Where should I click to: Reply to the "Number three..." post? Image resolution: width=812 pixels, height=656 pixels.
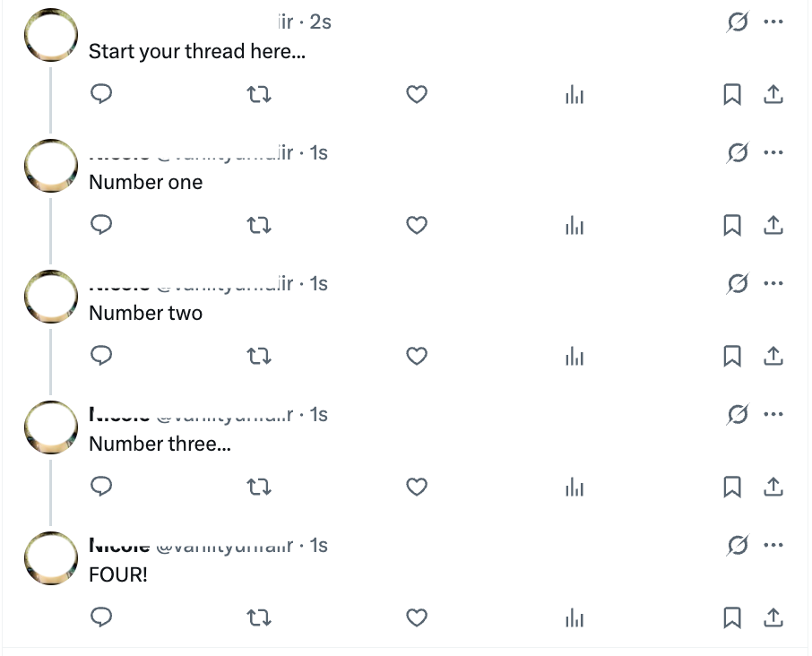pos(102,487)
